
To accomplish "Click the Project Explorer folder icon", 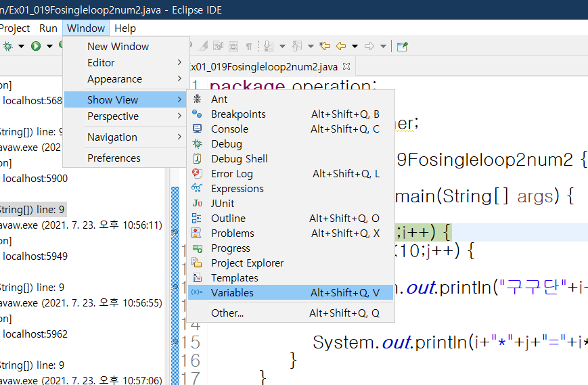I will (x=197, y=263).
